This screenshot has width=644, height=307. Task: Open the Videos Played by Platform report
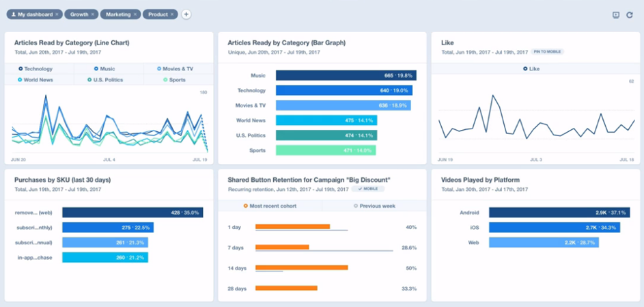[479, 180]
